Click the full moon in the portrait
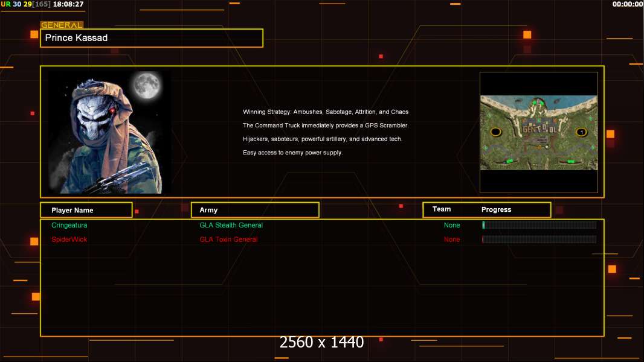Image resolution: width=644 pixels, height=362 pixels. [x=147, y=85]
